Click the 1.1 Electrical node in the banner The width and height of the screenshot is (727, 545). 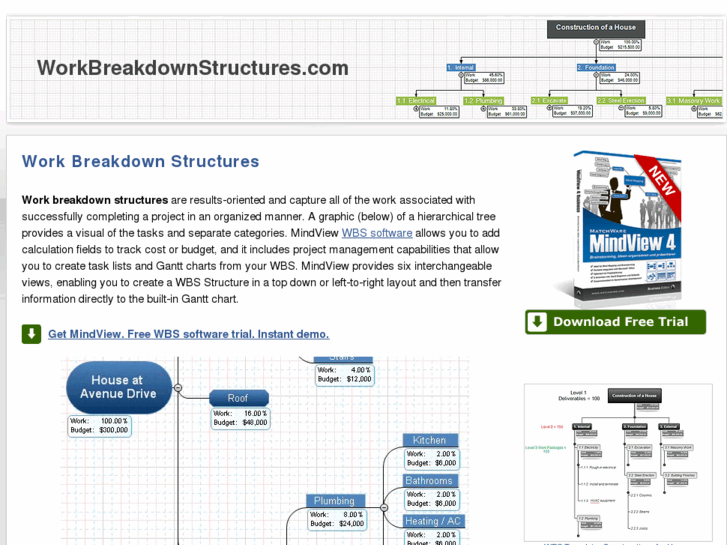[416, 101]
